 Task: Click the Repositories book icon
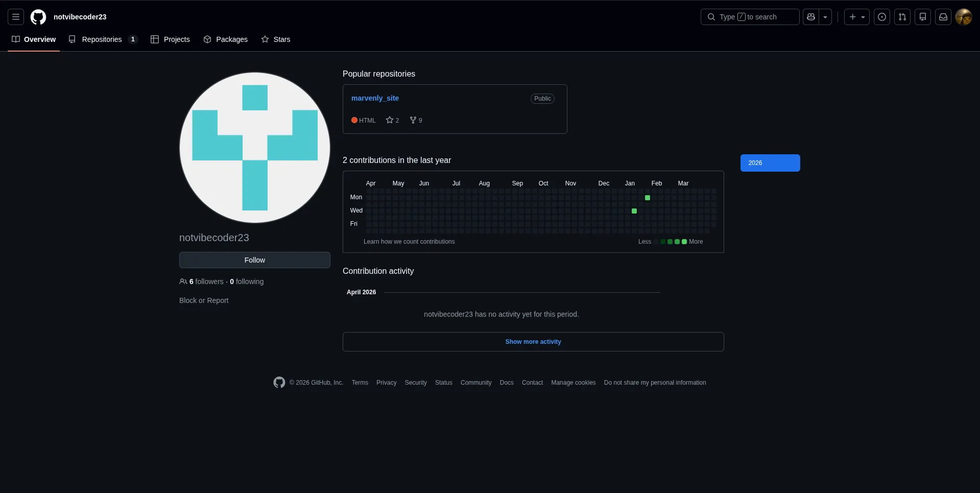point(72,39)
